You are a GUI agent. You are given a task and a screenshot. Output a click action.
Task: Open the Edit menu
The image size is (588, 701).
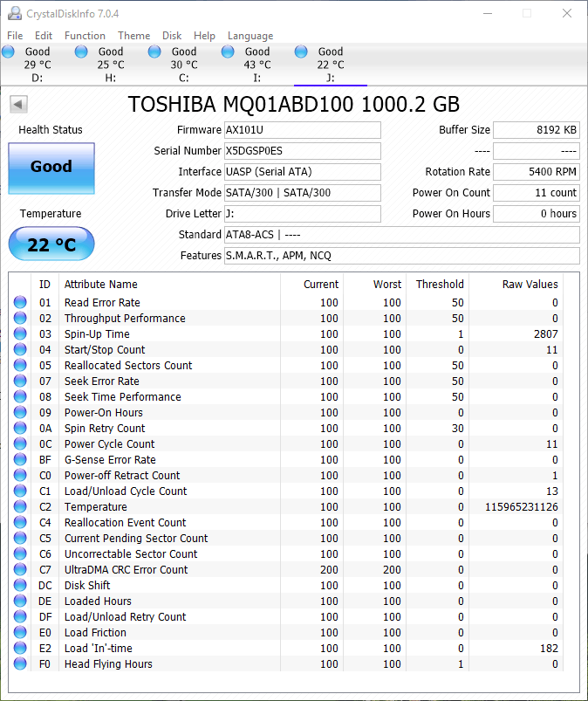point(44,35)
